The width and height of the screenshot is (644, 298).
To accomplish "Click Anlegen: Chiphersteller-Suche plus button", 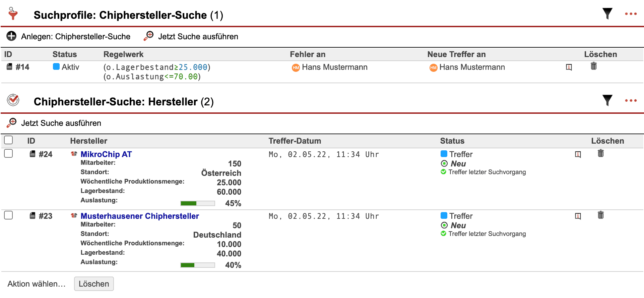I will tap(11, 36).
